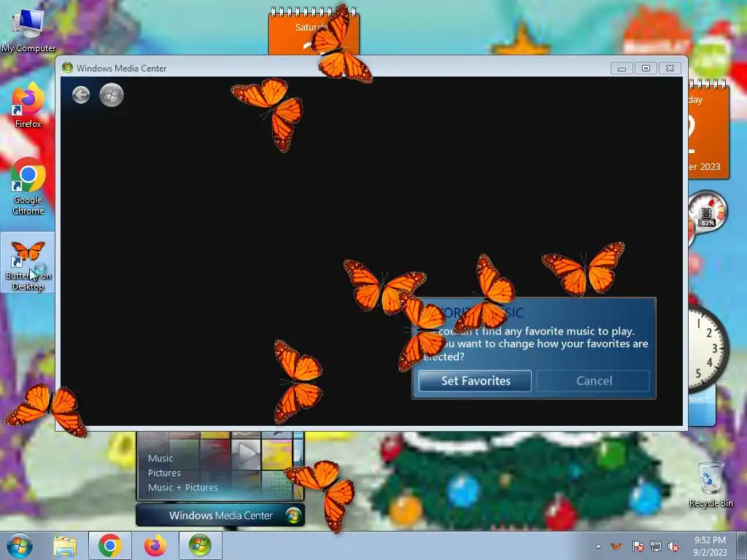Screen dimensions: 747x560
Task: Open the Recycle Bin icon
Action: (x=711, y=484)
